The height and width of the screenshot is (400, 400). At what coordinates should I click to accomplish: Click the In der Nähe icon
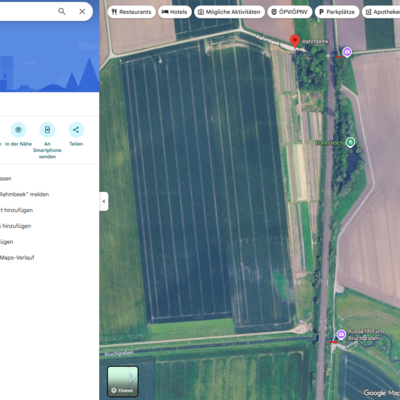click(18, 130)
